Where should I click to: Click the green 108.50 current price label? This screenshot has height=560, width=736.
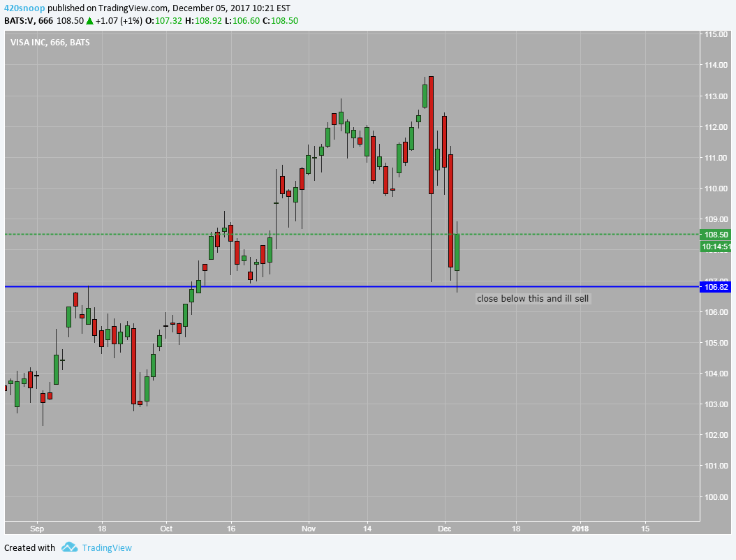tap(716, 235)
